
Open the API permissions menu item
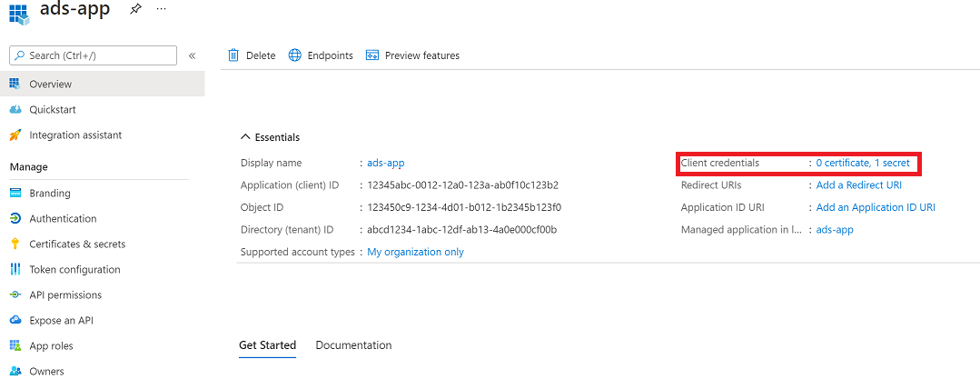tap(65, 295)
